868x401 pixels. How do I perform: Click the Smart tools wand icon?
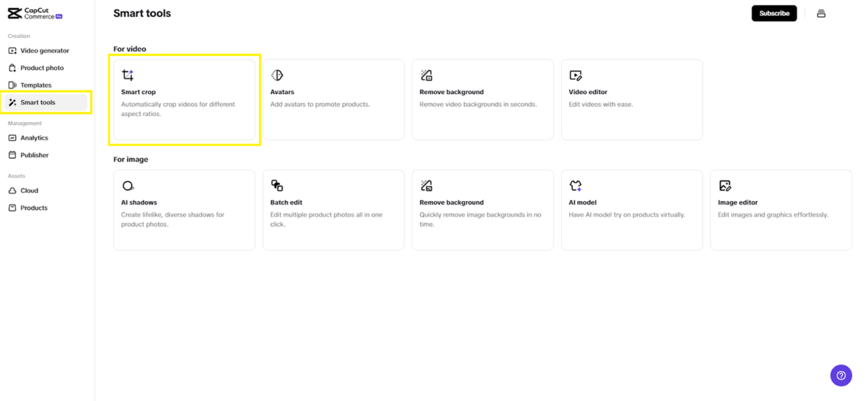tap(12, 102)
